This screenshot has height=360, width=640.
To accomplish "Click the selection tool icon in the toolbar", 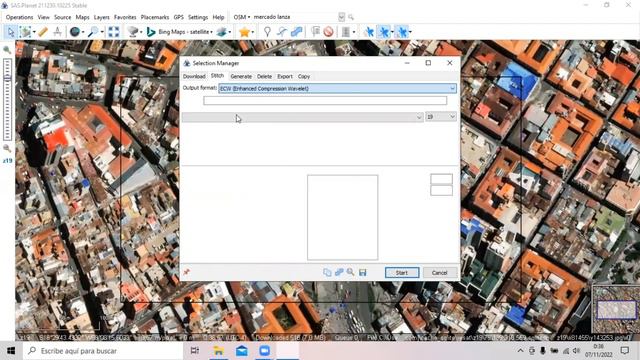I will (x=25, y=32).
